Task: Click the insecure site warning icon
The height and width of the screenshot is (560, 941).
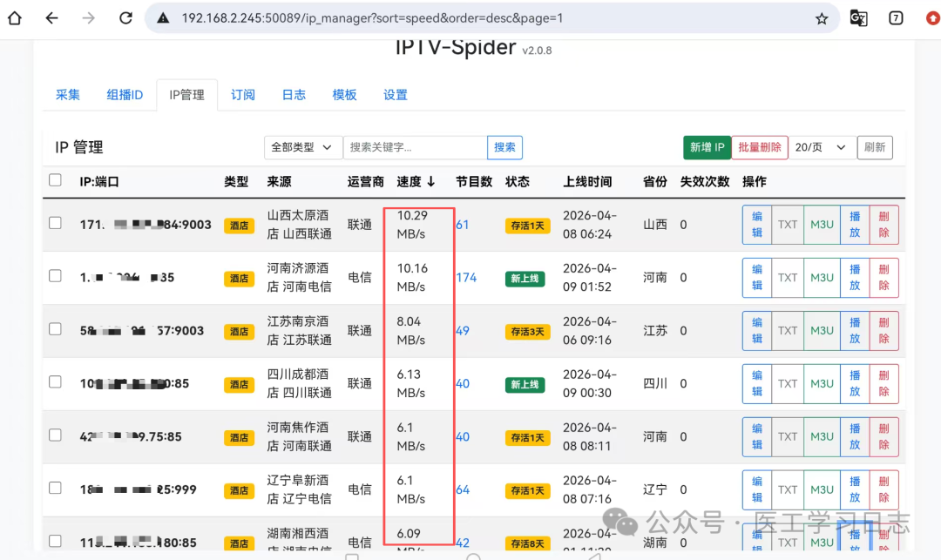Action: pos(163,18)
